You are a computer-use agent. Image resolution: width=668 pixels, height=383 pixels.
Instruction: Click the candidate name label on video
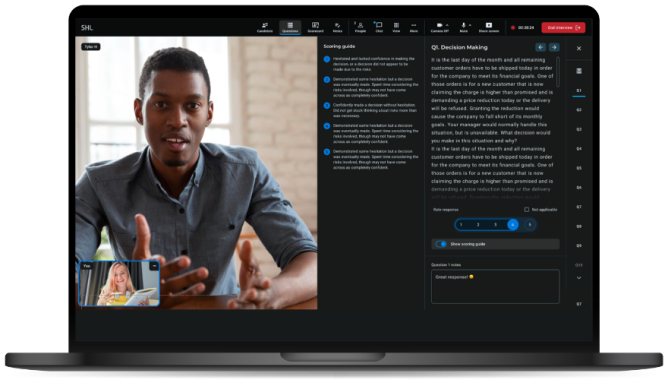91,47
